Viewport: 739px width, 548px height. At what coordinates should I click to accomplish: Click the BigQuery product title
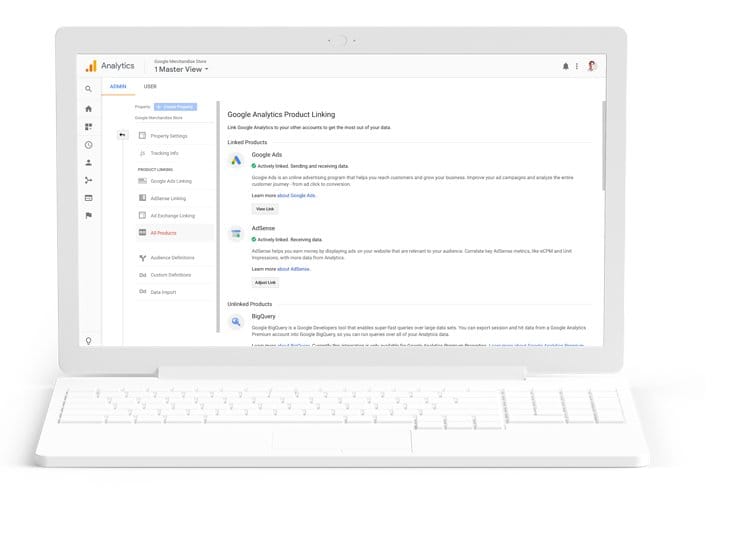[x=263, y=316]
